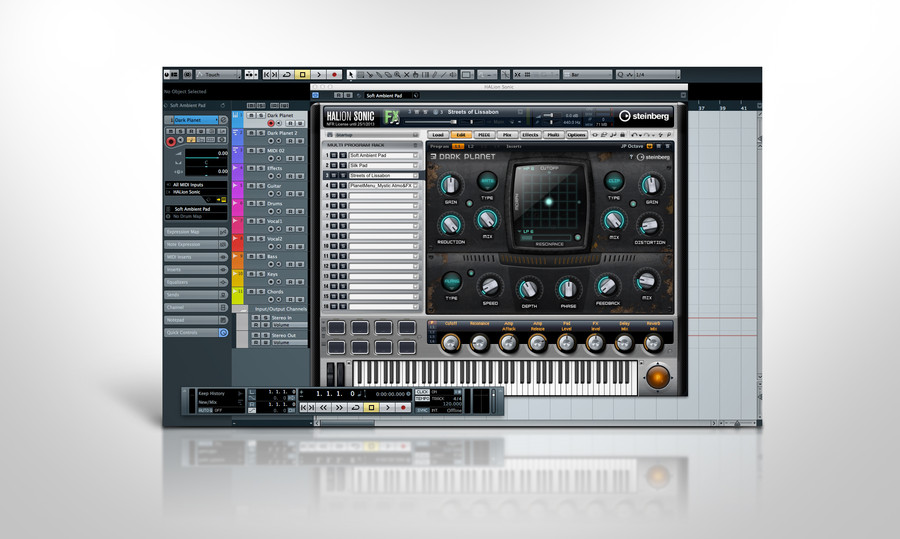Click the Load button in HALion Sonic
This screenshot has height=539, width=900.
point(438,135)
